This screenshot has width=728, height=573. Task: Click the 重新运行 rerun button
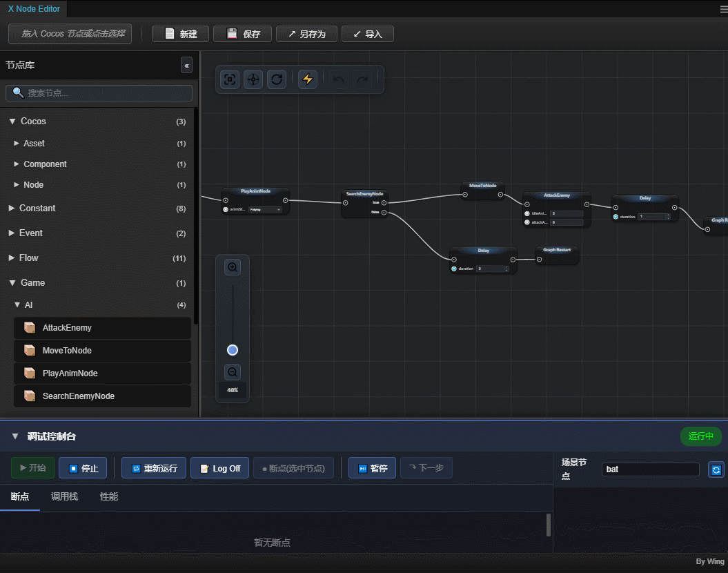(154, 468)
